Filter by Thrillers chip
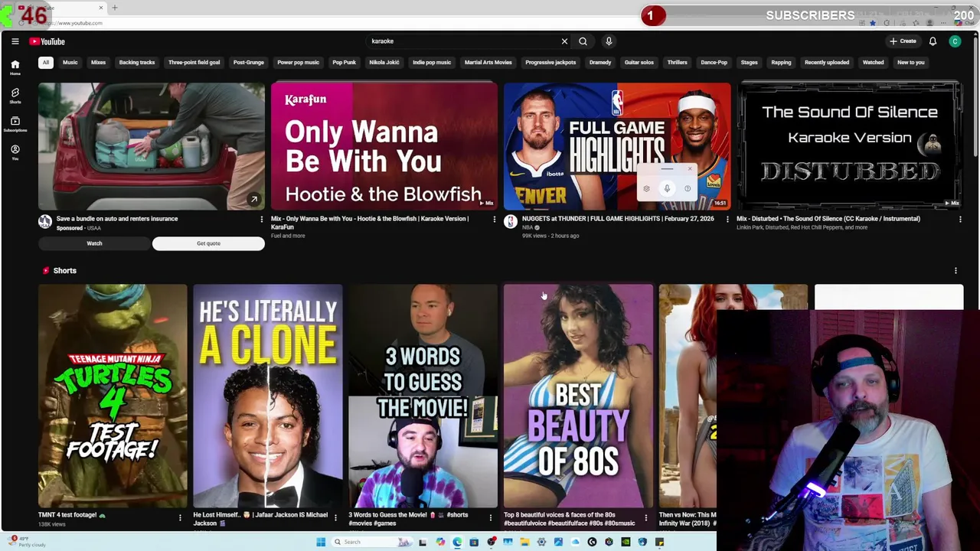The image size is (980, 551). (677, 62)
